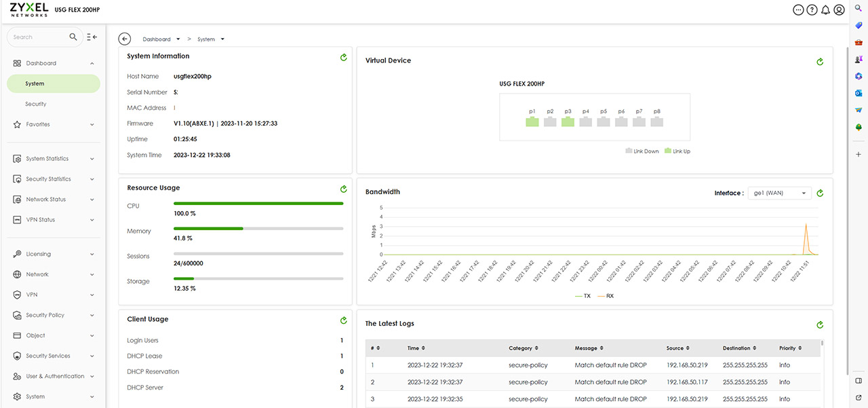Sort logs by Priority column
868x408 pixels.
[790, 348]
